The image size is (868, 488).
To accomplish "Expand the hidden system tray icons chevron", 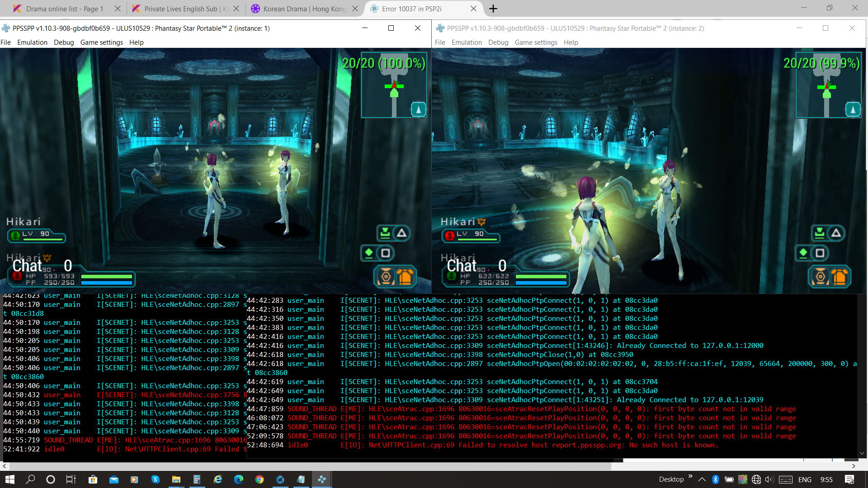I will 702,479.
